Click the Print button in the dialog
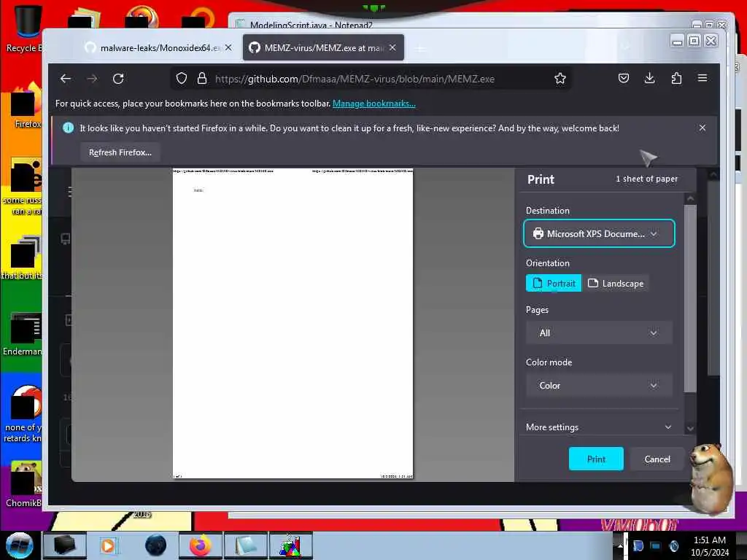747x560 pixels. [596, 459]
